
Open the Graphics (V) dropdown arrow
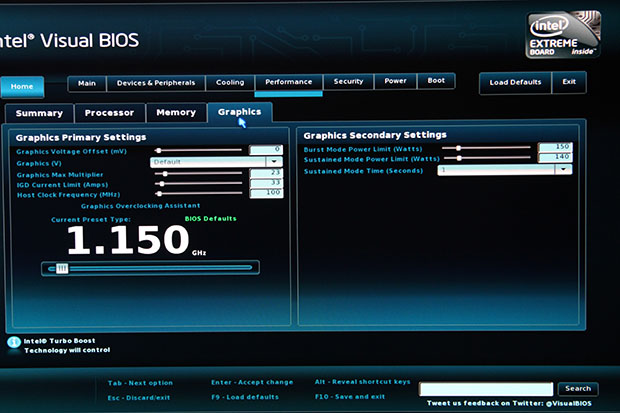click(x=274, y=161)
